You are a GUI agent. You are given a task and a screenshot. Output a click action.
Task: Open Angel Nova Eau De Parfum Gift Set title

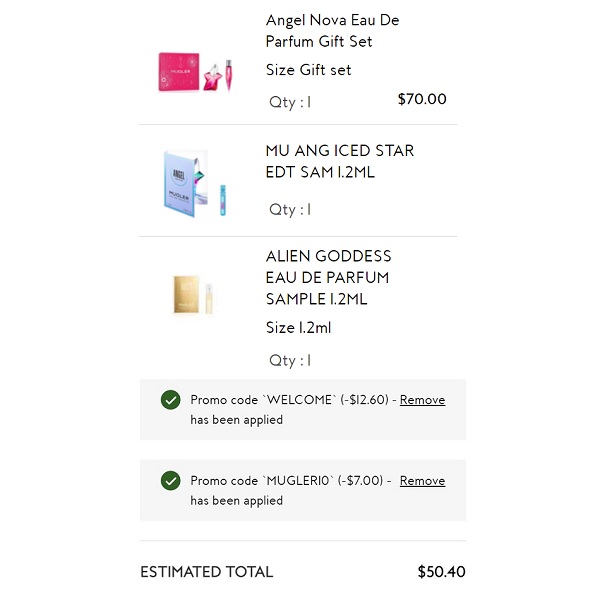[x=332, y=31]
